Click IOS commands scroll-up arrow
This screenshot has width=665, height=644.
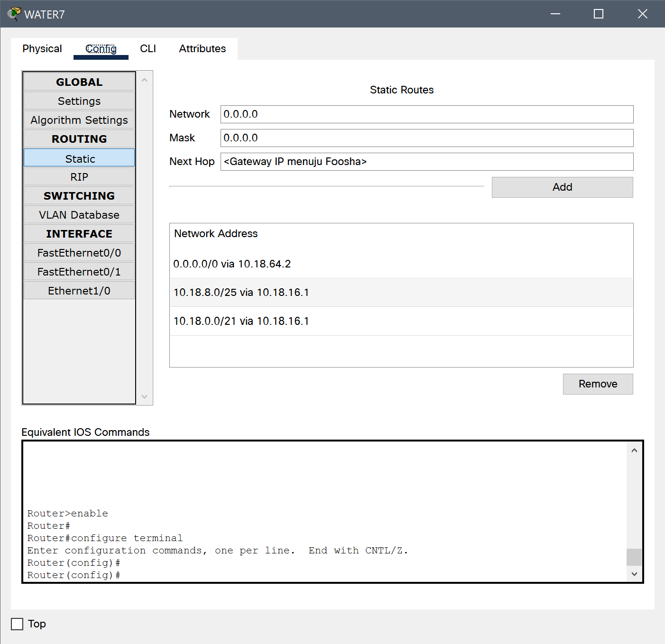pos(634,451)
